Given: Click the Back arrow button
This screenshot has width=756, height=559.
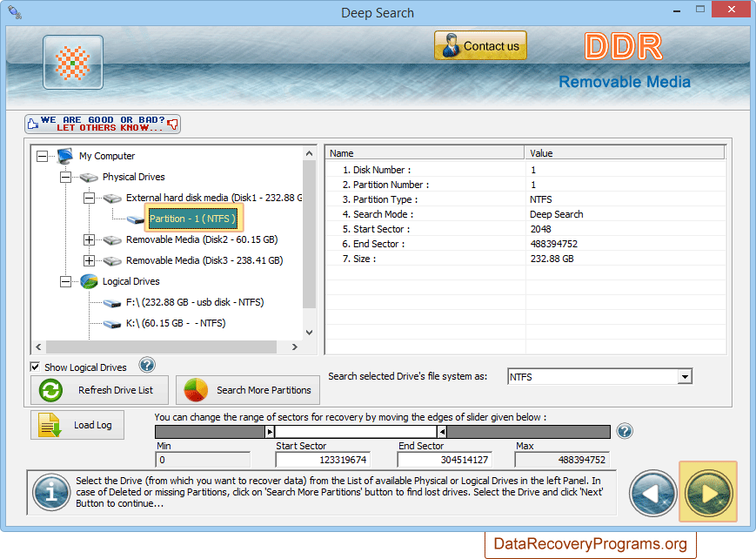Looking at the screenshot, I should (652, 494).
